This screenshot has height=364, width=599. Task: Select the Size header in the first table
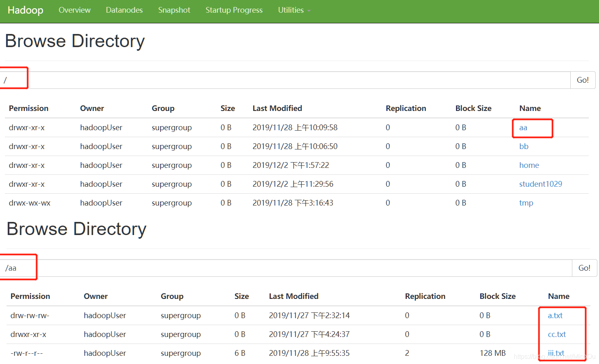pyautogui.click(x=228, y=109)
